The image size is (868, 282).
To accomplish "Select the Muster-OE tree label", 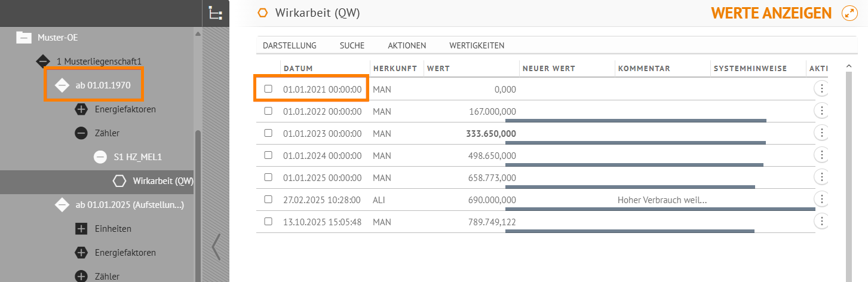I will (58, 37).
